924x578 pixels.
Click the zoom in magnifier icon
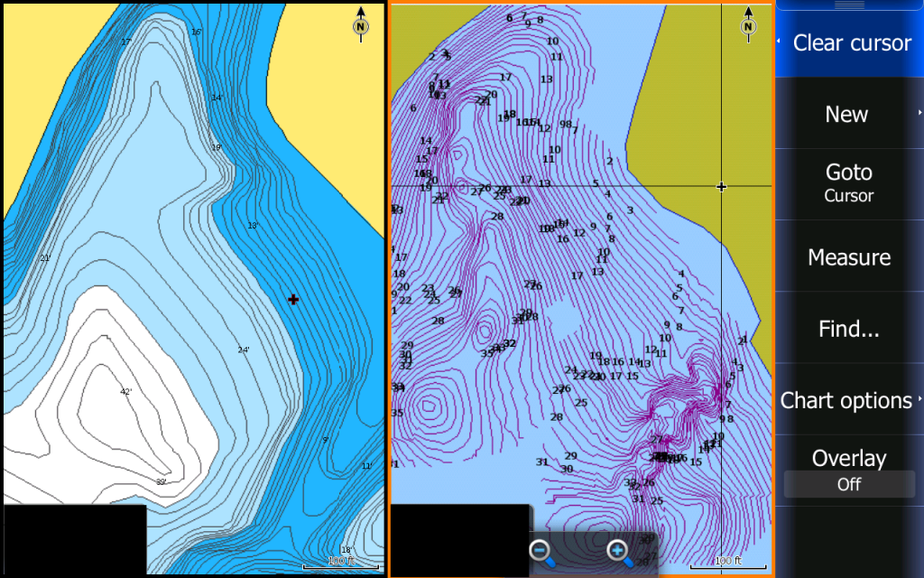[x=619, y=551]
